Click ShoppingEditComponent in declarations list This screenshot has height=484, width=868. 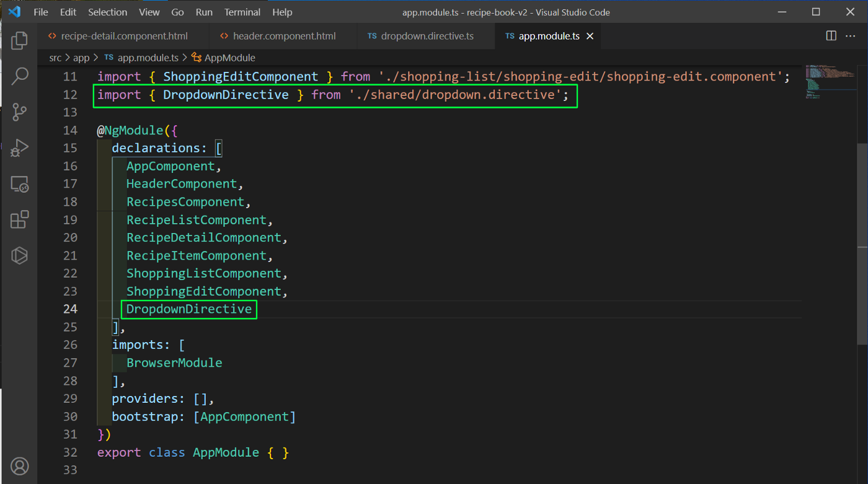click(204, 291)
